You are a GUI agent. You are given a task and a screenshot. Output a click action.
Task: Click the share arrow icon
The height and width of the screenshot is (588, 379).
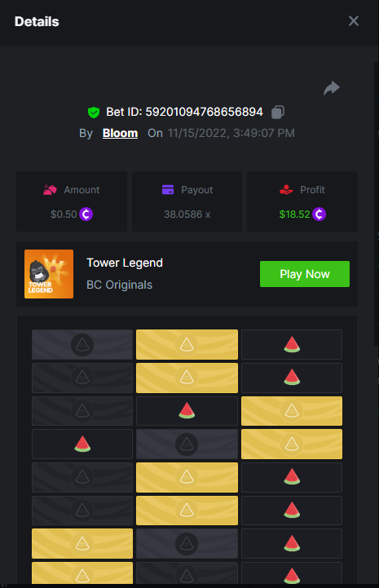click(332, 89)
